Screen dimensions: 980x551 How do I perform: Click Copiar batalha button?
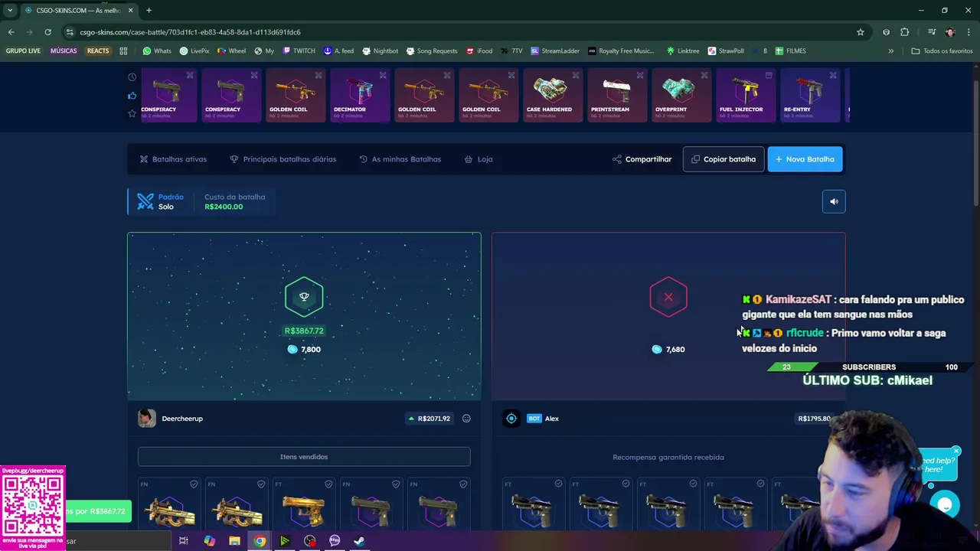pos(724,159)
